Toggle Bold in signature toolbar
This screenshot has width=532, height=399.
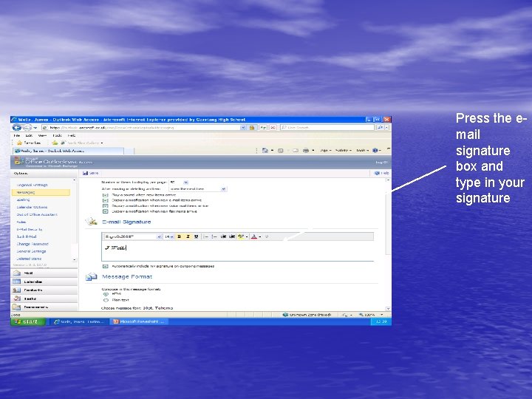tap(179, 236)
